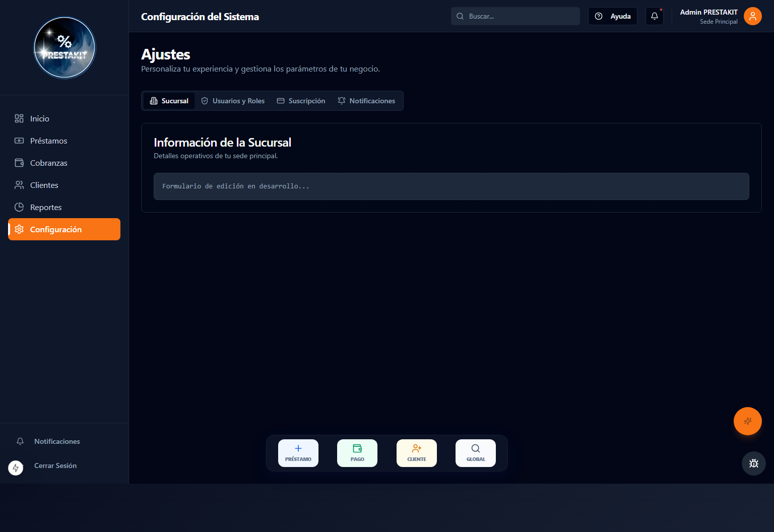This screenshot has width=774, height=532.
Task: Open Inicio in the sidebar
Action: tap(64, 118)
